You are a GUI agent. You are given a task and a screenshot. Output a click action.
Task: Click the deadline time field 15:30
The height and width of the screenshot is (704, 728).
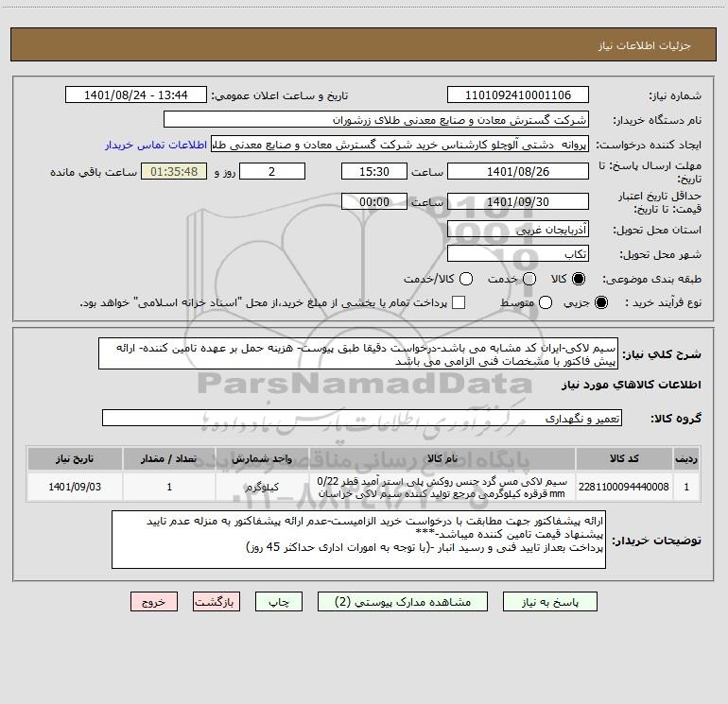(374, 172)
